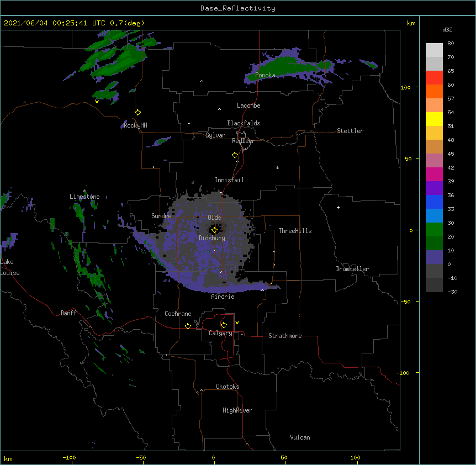Select the radar site diamond between Olds and Didsbury
476x465 pixels.
pyautogui.click(x=214, y=230)
